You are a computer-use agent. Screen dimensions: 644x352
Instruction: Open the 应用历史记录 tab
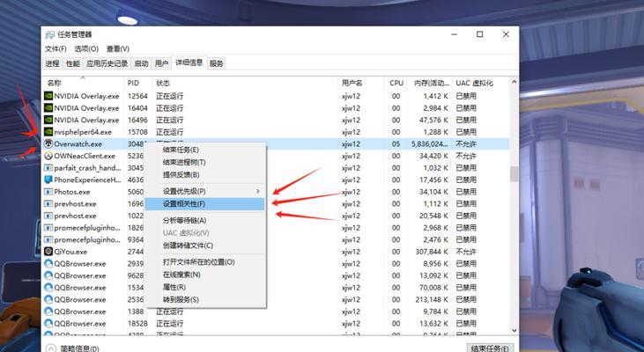tap(107, 63)
